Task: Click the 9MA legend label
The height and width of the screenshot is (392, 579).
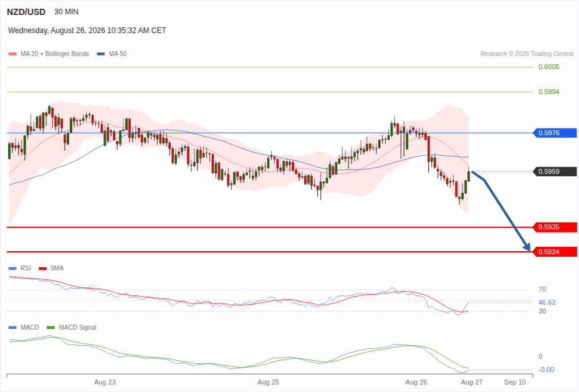Action: click(57, 269)
